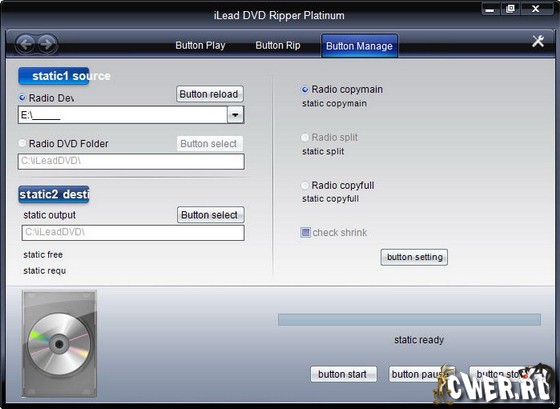Click the static free label

[x=43, y=255]
